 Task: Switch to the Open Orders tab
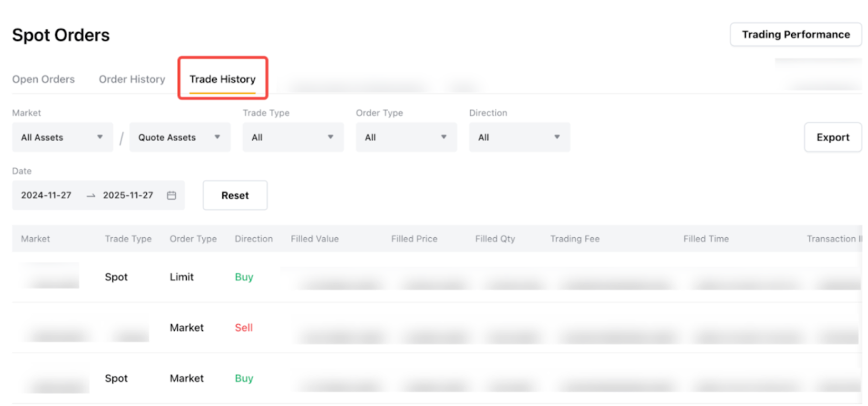43,79
